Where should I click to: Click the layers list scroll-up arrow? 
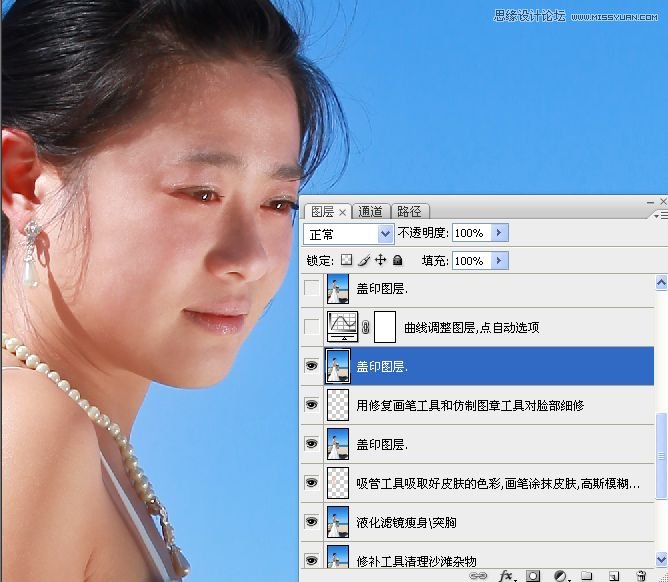tap(661, 283)
